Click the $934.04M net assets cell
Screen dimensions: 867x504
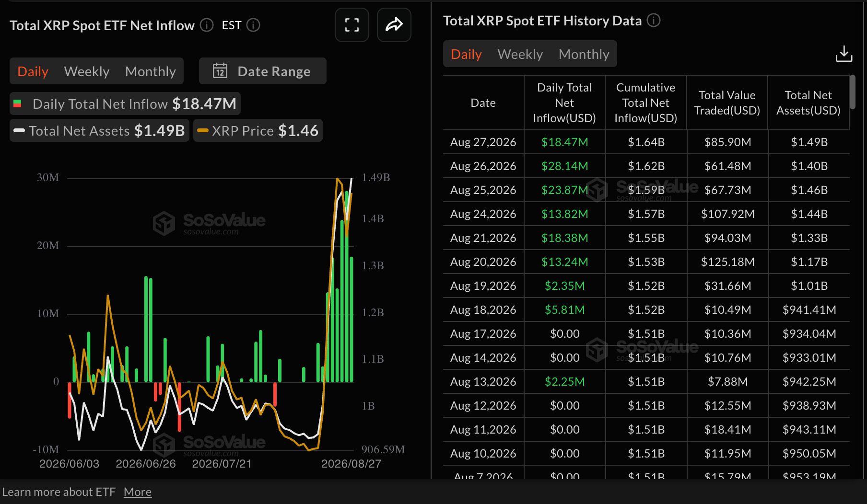click(x=809, y=333)
